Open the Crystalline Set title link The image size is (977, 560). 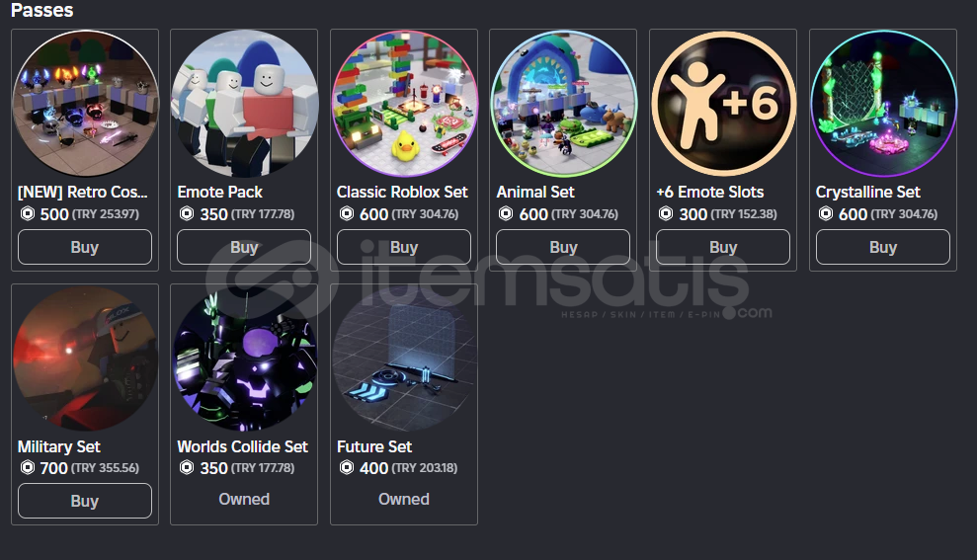[868, 192]
